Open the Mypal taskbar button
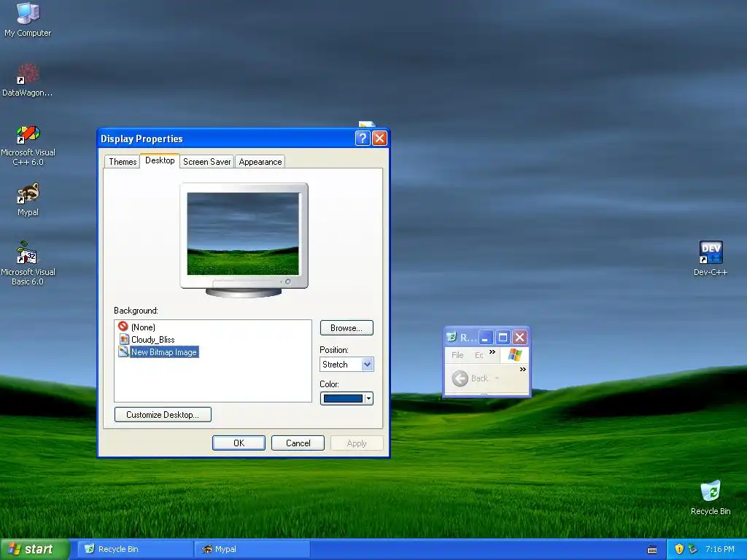The image size is (747, 560). [x=252, y=549]
